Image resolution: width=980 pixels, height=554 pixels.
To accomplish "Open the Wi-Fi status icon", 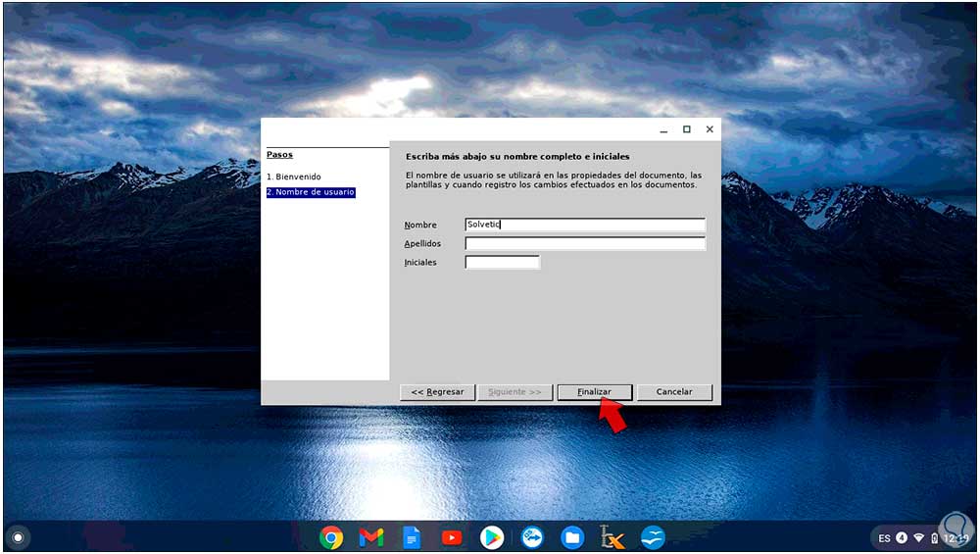I will point(919,538).
